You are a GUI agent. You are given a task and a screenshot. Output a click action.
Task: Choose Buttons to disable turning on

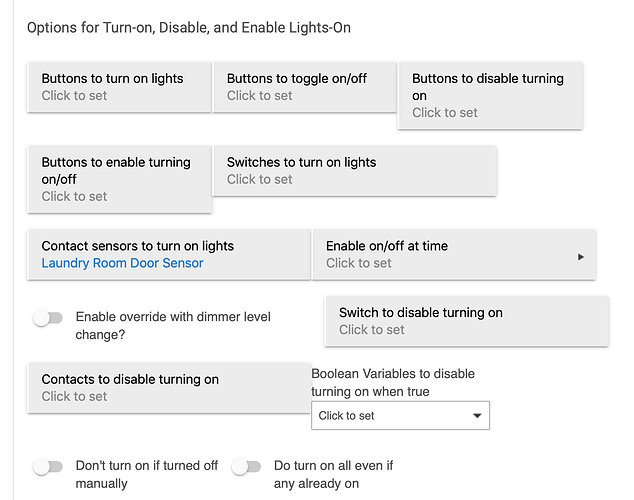[490, 95]
